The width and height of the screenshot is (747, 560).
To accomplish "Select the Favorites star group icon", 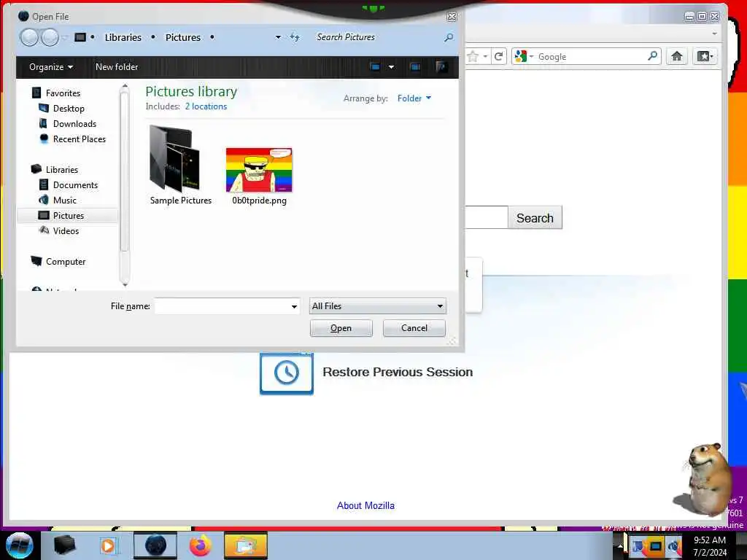I will point(36,93).
